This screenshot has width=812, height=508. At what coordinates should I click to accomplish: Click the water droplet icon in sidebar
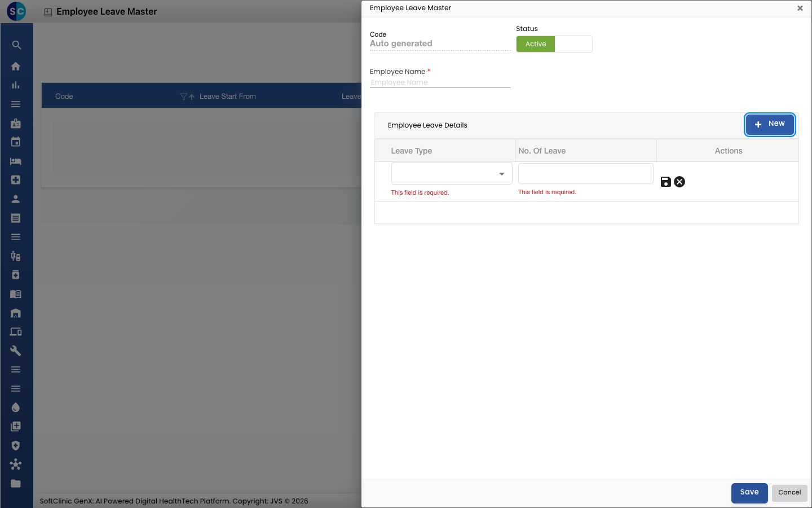point(16,408)
